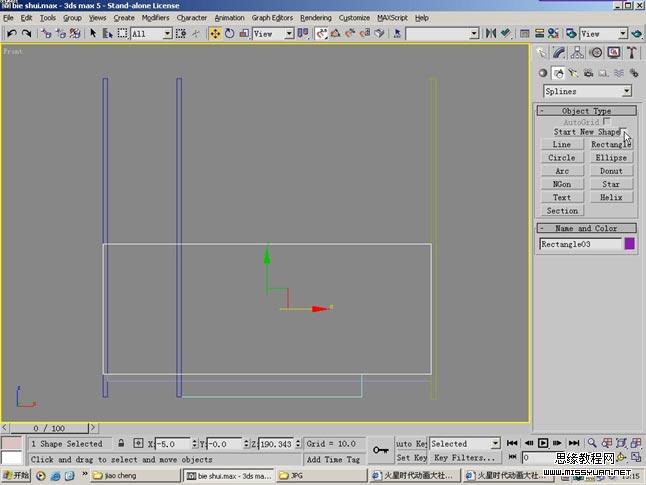Viewport: 646px width, 485px height.
Task: Click the Align tool icon
Action: pyautogui.click(x=506, y=33)
